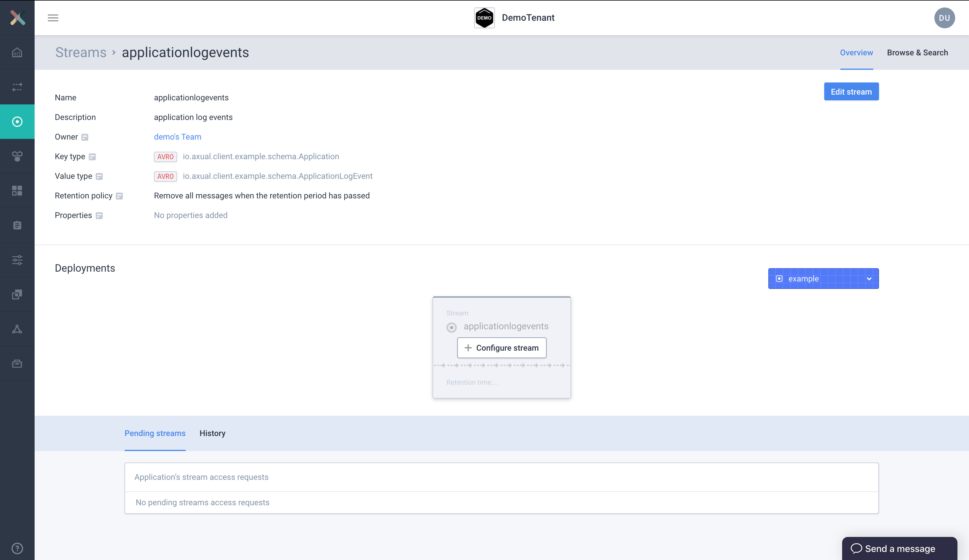Select the History tab
969x560 pixels.
click(212, 433)
